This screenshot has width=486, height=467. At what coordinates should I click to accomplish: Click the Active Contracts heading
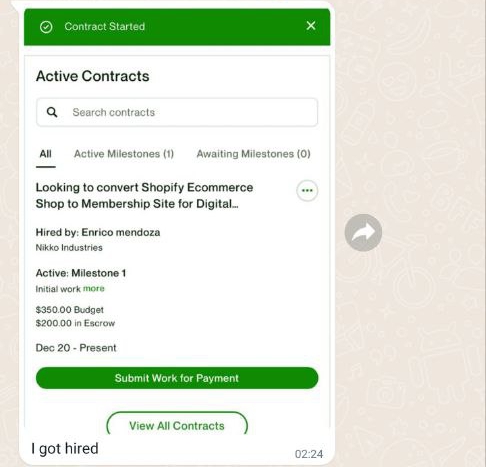pyautogui.click(x=92, y=76)
